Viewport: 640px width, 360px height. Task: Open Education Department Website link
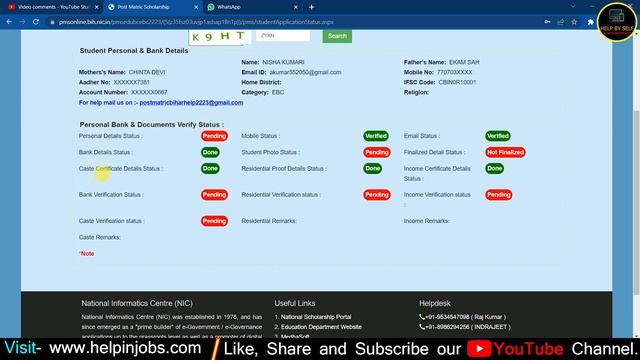point(321,327)
